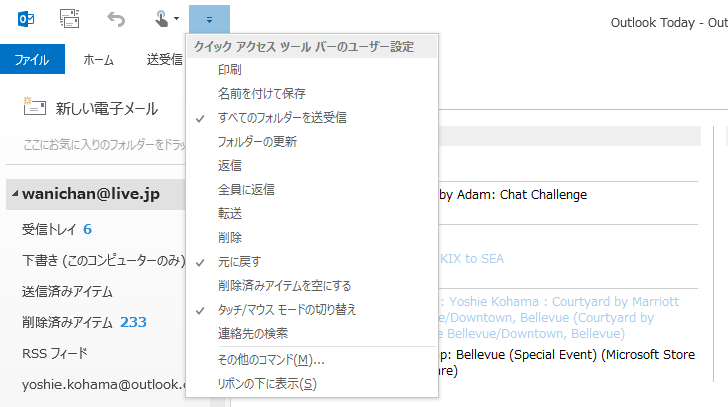The image size is (728, 407).
Task: Open the 受信トレイ folder
Action: point(50,230)
